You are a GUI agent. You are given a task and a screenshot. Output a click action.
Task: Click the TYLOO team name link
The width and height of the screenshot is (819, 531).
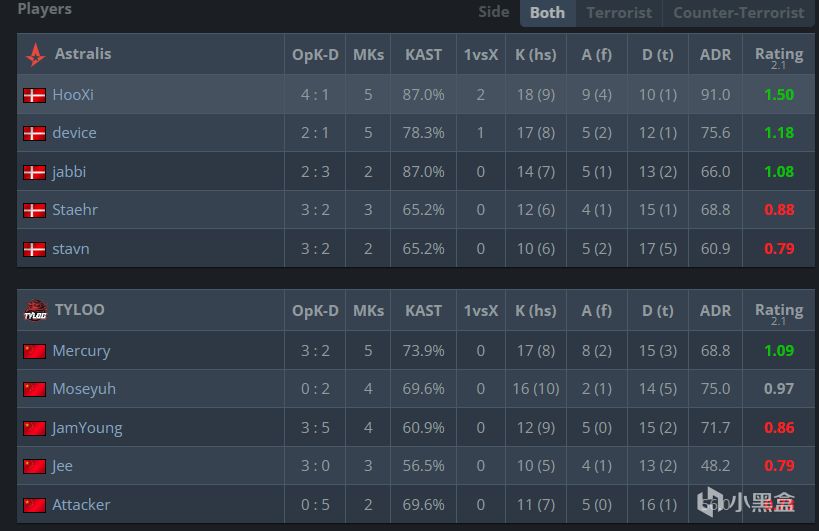pos(79,310)
